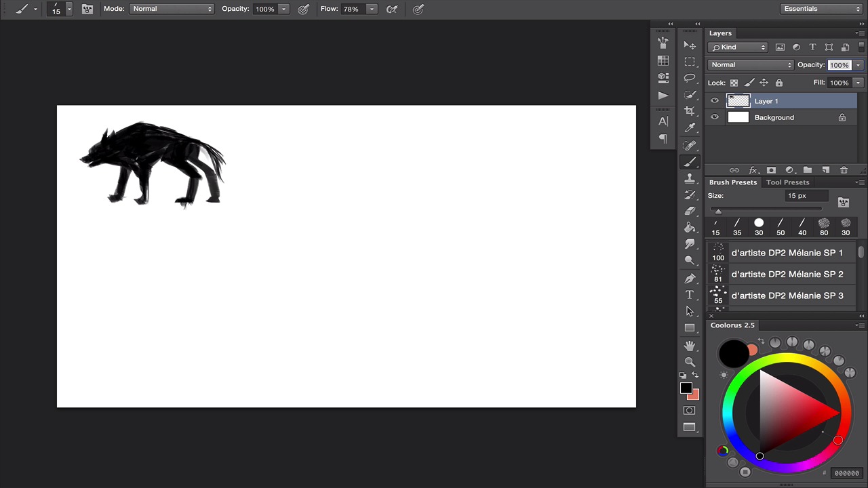Toggle pixel layer filter
Image resolution: width=868 pixels, height=488 pixels.
[x=780, y=47]
